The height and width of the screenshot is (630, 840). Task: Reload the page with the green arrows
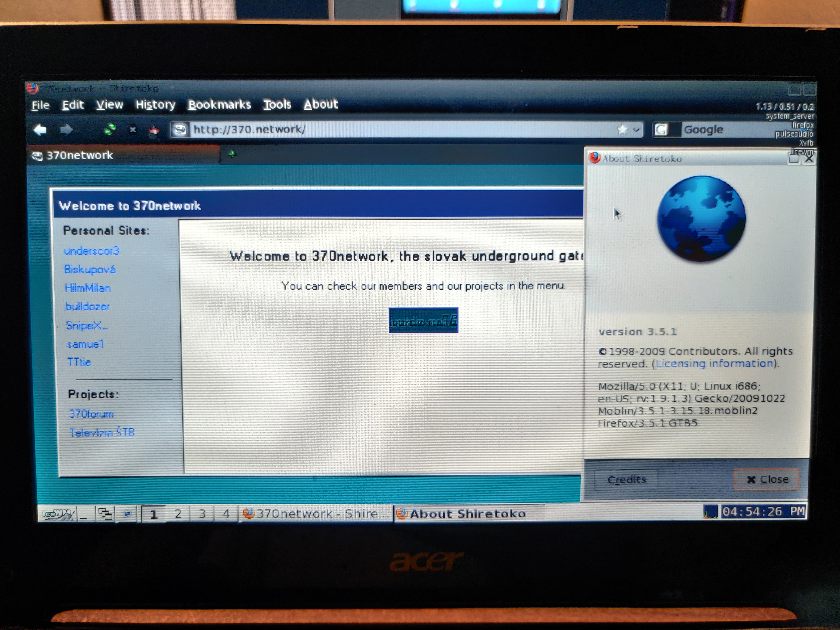110,130
